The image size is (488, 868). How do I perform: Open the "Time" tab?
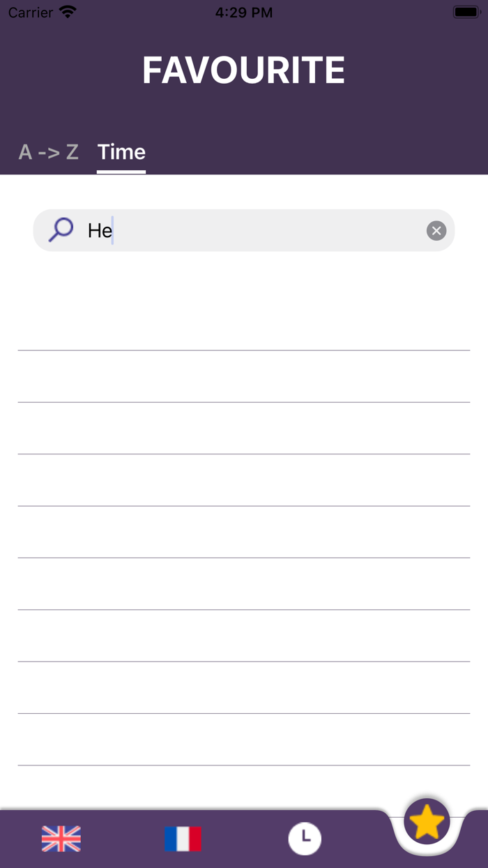(121, 152)
